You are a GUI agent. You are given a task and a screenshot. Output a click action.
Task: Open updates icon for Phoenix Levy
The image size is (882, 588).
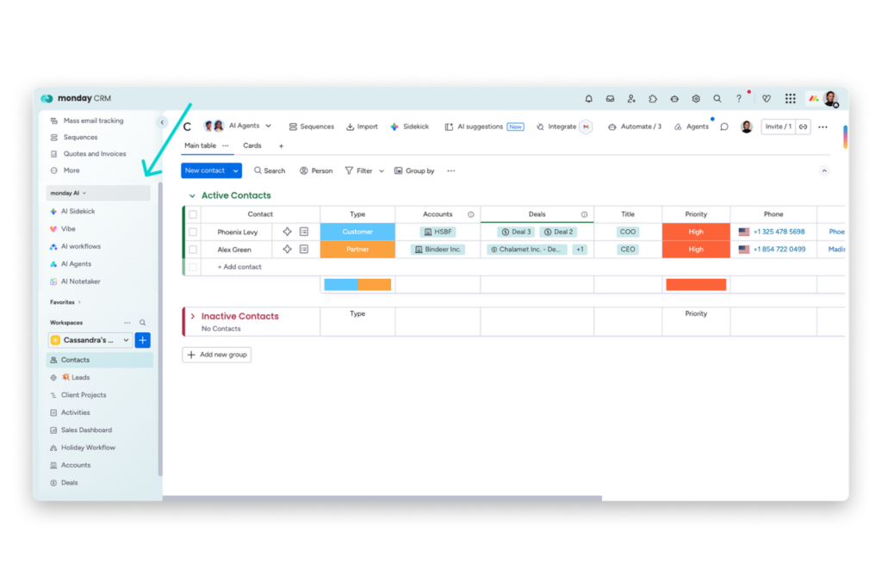pyautogui.click(x=304, y=232)
